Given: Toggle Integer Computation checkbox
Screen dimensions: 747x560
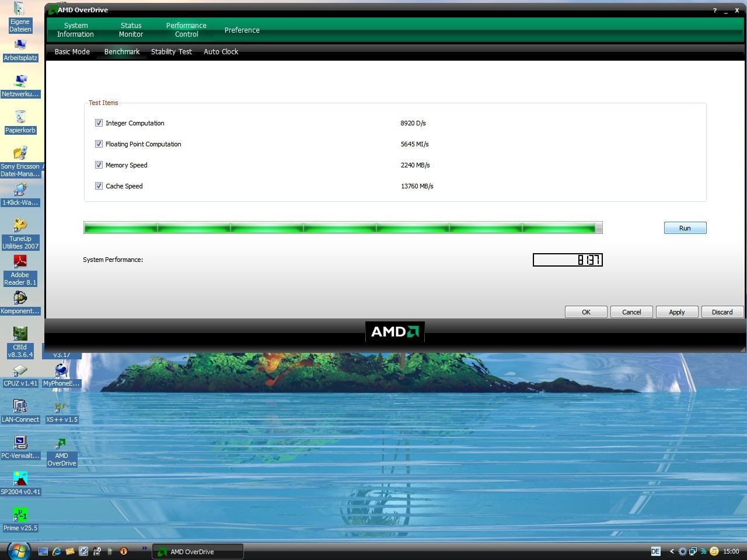Looking at the screenshot, I should pos(99,123).
